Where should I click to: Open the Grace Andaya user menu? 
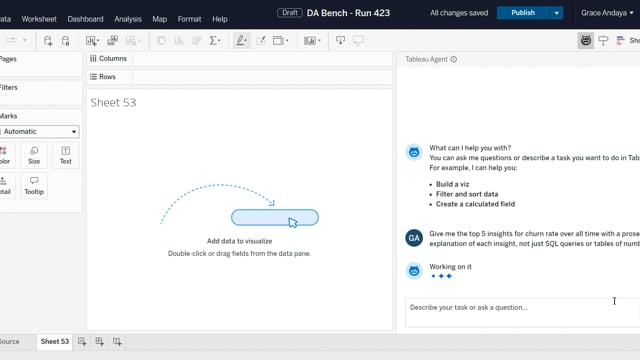pos(607,13)
